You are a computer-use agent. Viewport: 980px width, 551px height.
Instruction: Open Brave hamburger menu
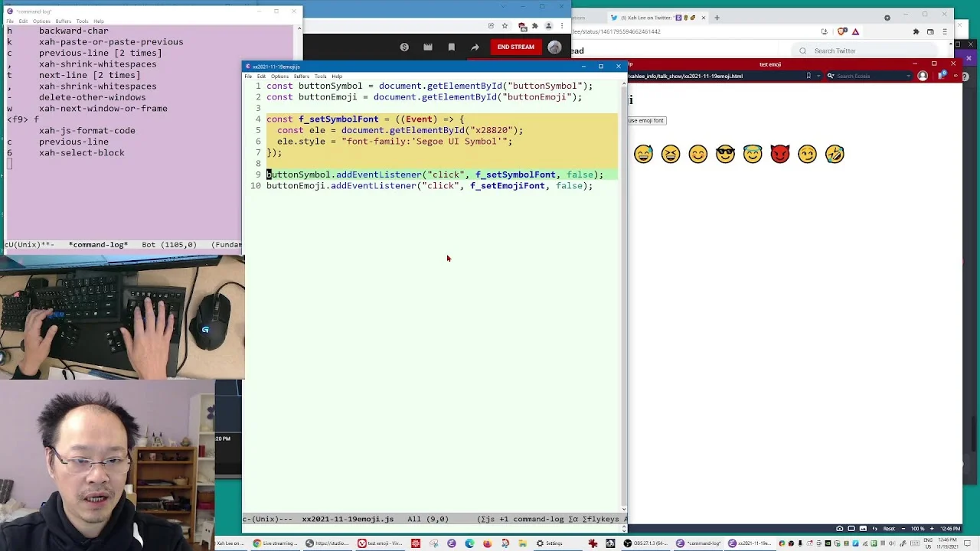pyautogui.click(x=945, y=31)
